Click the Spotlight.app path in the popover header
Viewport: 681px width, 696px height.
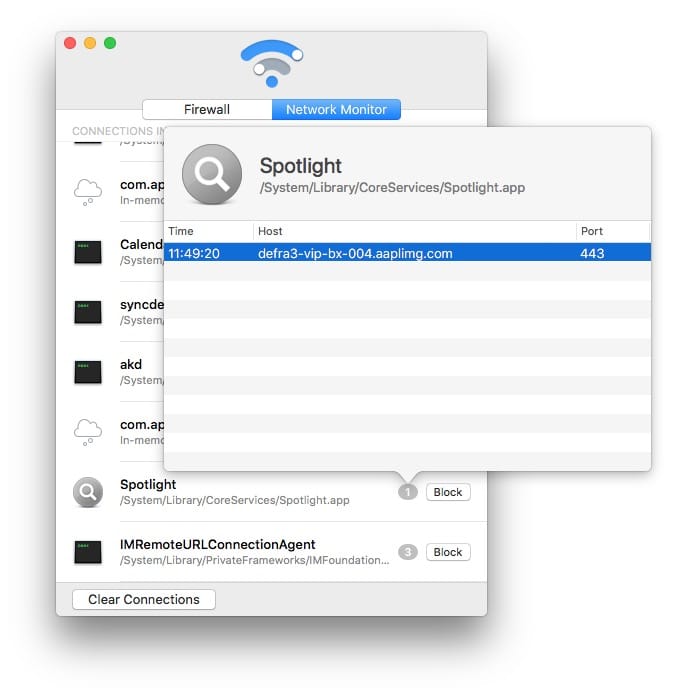click(x=392, y=188)
